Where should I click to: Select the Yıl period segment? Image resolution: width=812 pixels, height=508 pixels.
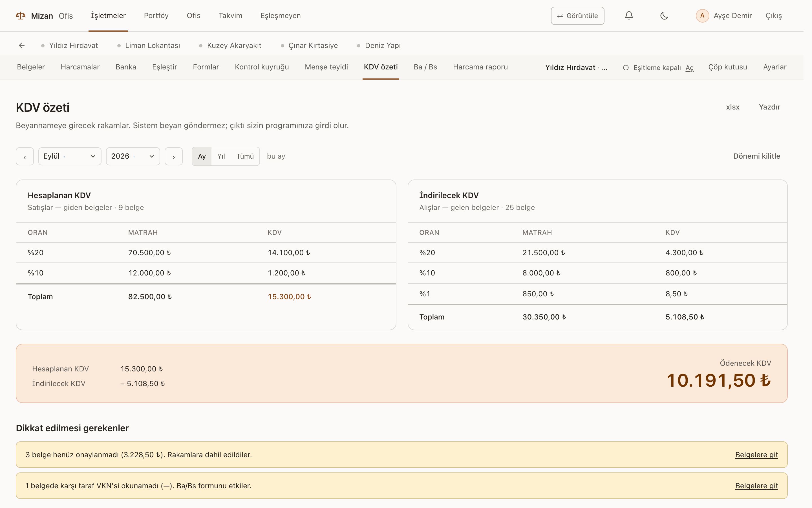221,157
